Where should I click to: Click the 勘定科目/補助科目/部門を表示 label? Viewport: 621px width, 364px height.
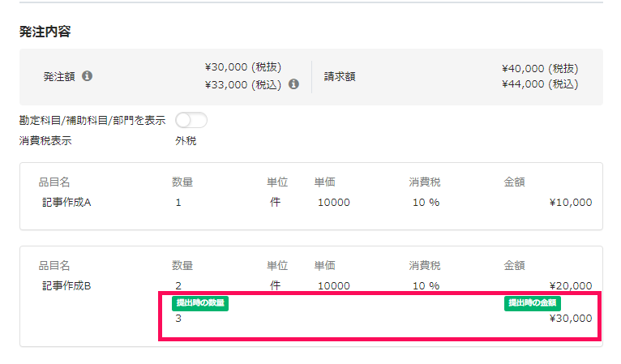coord(92,121)
